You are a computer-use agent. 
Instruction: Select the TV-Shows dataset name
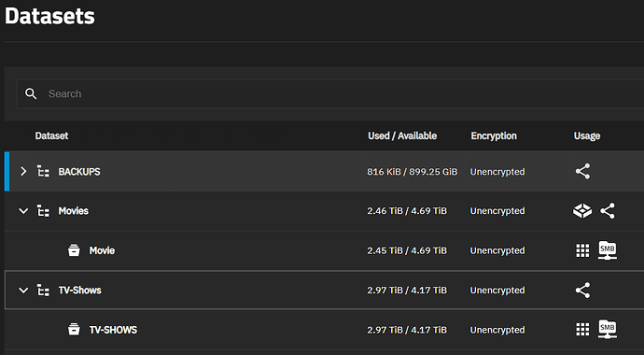point(80,291)
